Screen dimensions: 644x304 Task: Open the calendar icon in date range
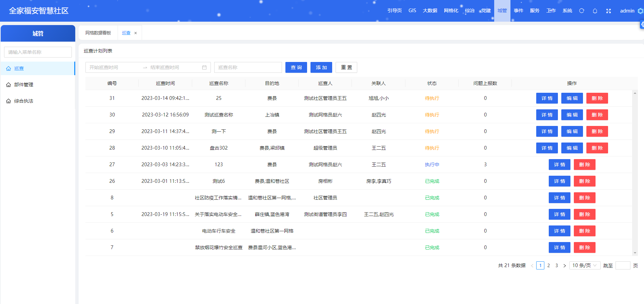(x=204, y=67)
